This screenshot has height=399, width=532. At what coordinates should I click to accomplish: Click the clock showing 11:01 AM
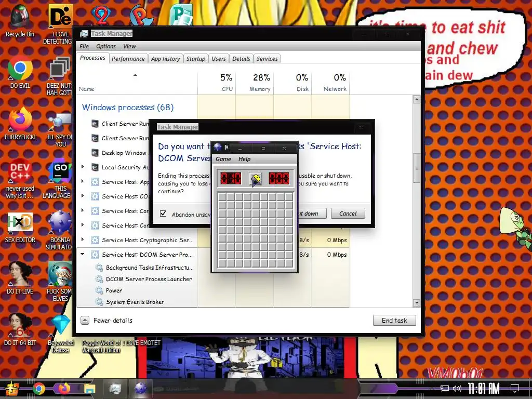tap(484, 389)
